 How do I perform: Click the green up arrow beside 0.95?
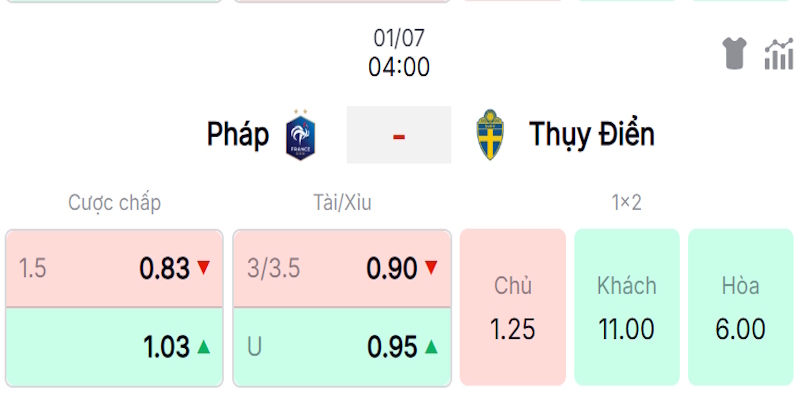[x=431, y=347]
